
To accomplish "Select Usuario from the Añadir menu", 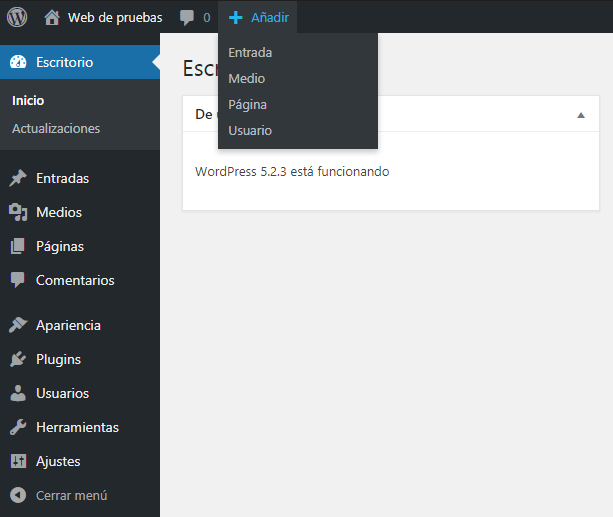I will 250,131.
